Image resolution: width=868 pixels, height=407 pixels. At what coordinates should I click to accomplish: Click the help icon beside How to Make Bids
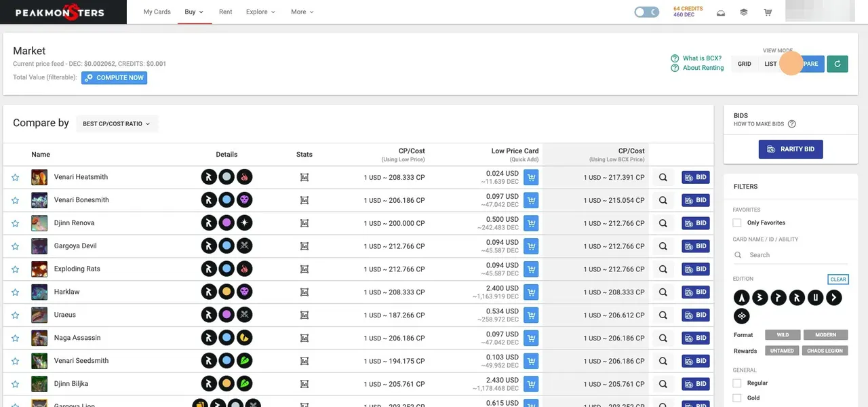(x=791, y=124)
